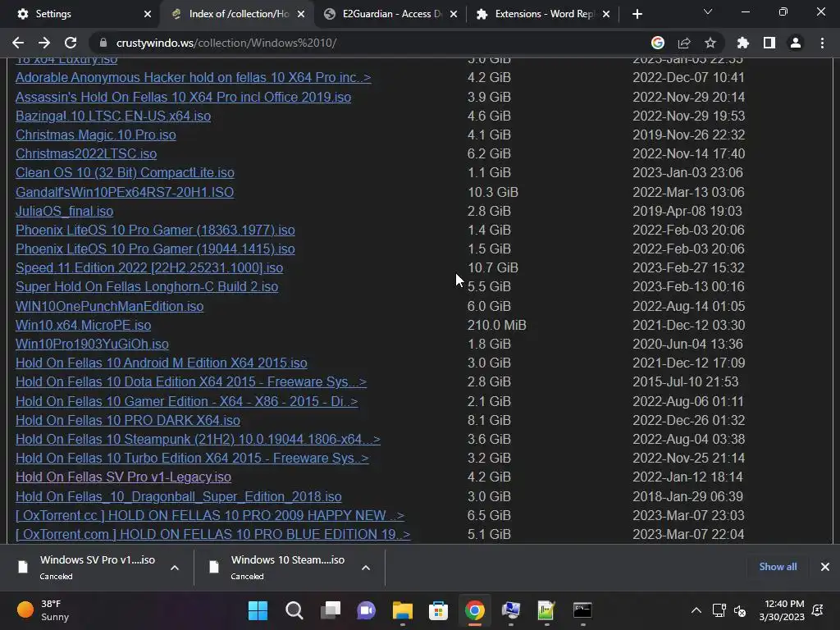840x630 pixels.
Task: Go back to previous page
Action: pos(18,43)
